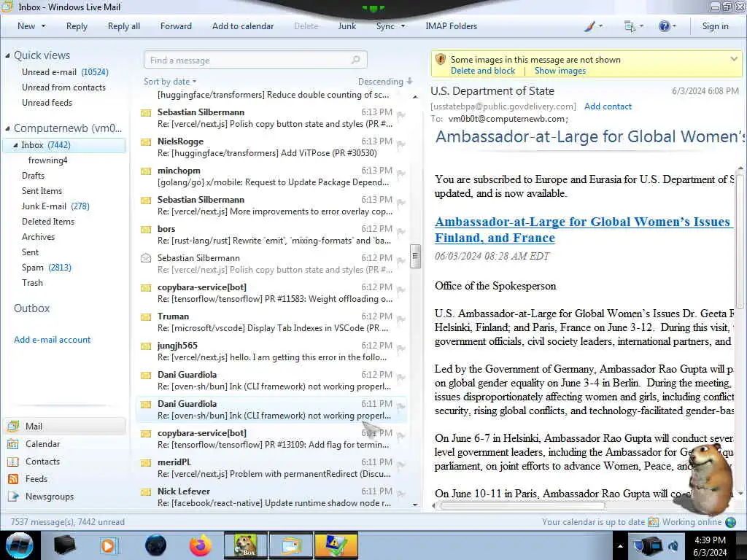Open the Sent Items folder
Image resolution: width=747 pixels, height=560 pixels.
42,190
